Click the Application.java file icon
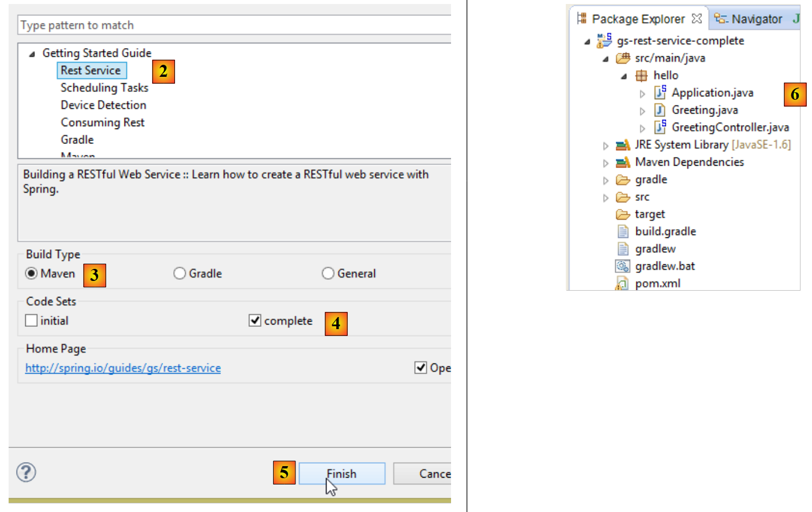The image size is (812, 512). [660, 92]
